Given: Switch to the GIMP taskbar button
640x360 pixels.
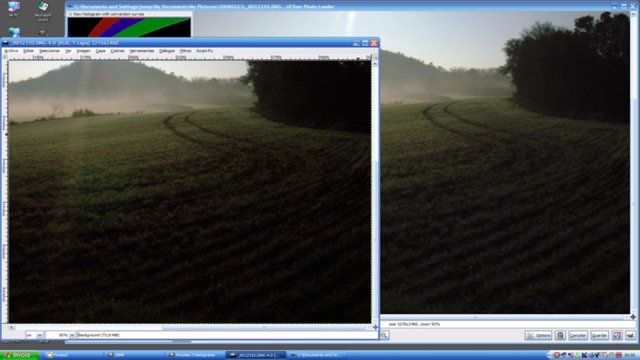Looking at the screenshot, I should tap(133, 355).
